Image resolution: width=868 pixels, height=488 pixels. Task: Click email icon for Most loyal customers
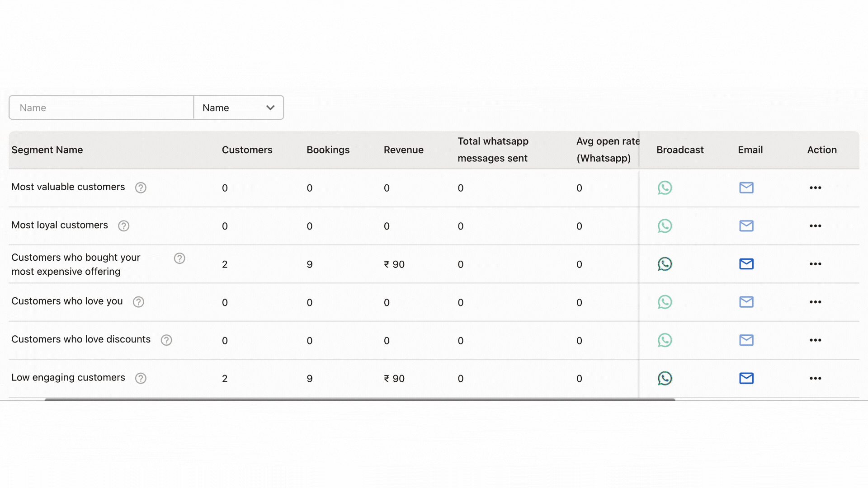(746, 225)
